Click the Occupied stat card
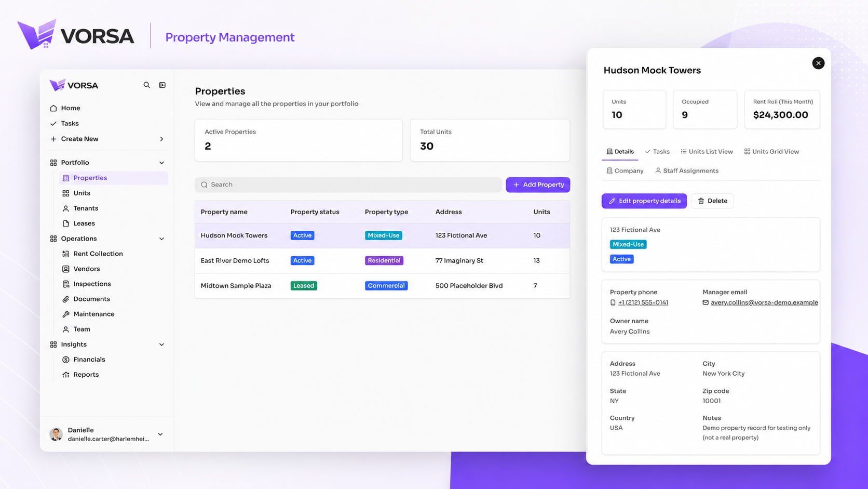The width and height of the screenshot is (868, 489). (705, 110)
